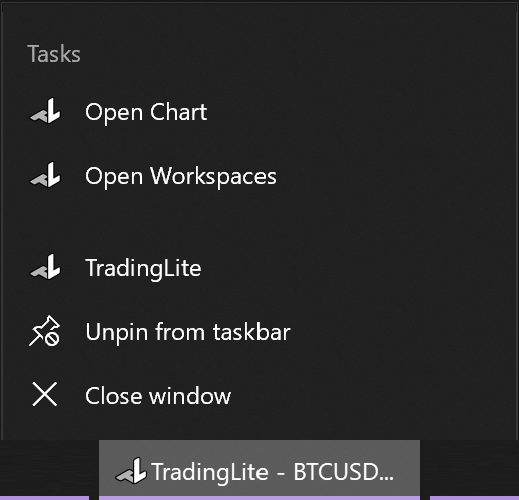Click the TradingLite logo beside Open Workspaces
This screenshot has height=500, width=519.
click(x=45, y=175)
